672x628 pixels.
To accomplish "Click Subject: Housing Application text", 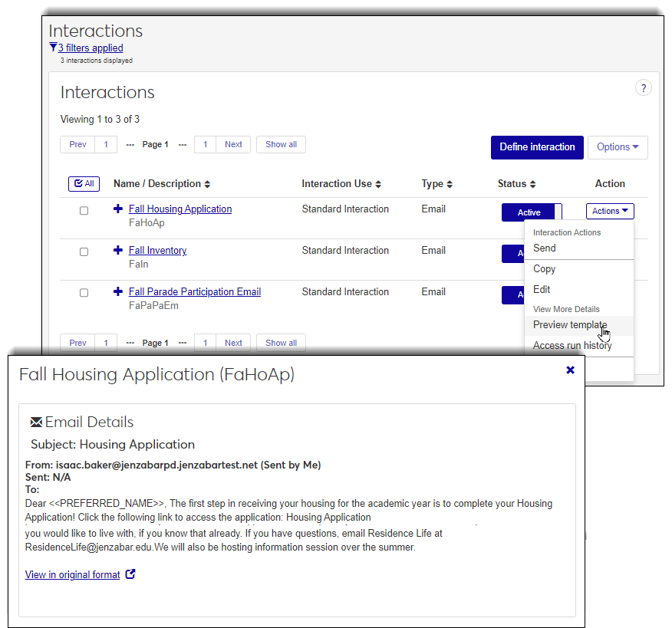I will coord(113,444).
